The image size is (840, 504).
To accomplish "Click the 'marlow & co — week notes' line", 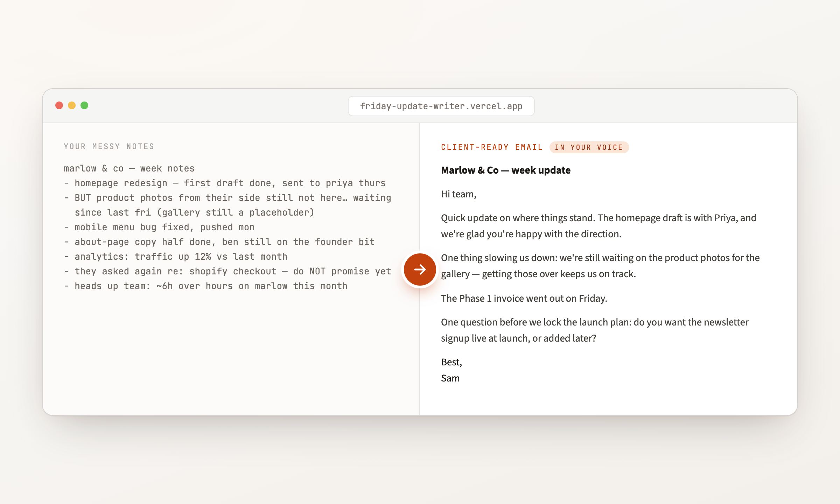I will pyautogui.click(x=129, y=168).
